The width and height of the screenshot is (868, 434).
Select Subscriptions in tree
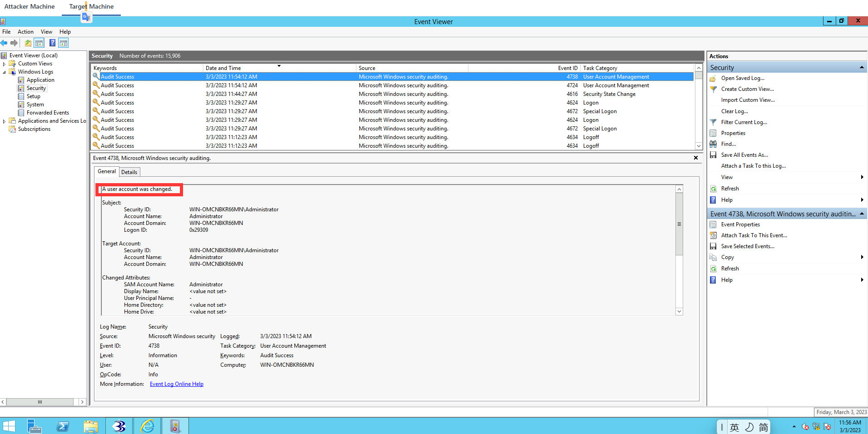coord(34,129)
